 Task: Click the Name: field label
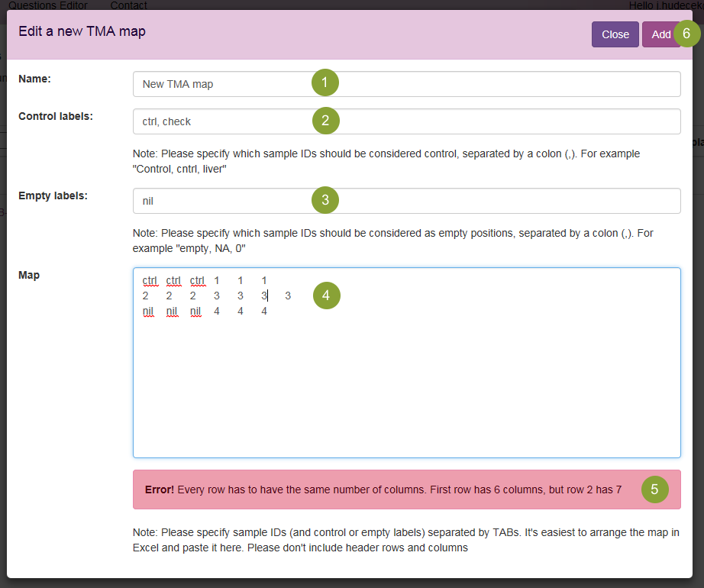(34, 78)
